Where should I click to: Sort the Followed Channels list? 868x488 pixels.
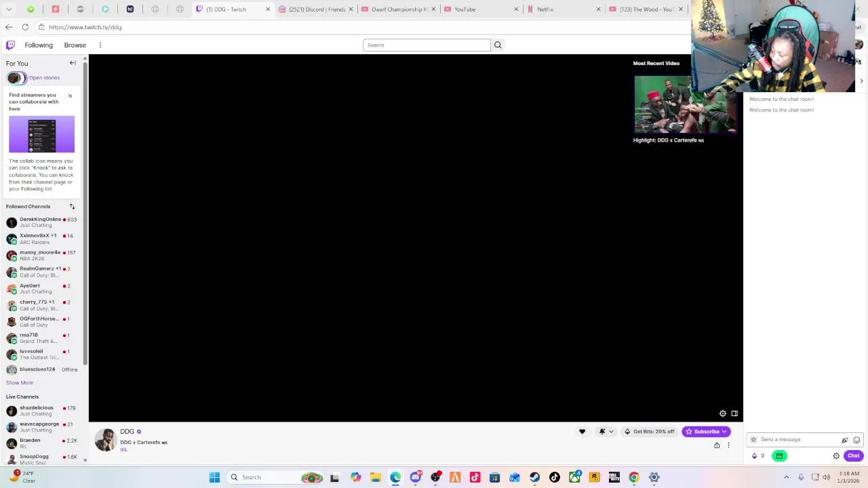click(x=72, y=206)
